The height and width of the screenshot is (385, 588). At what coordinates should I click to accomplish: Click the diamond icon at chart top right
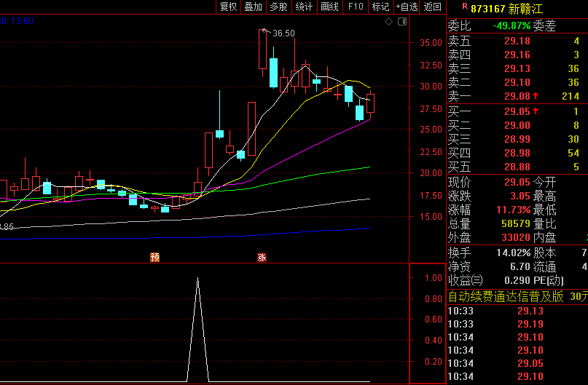tap(389, 22)
